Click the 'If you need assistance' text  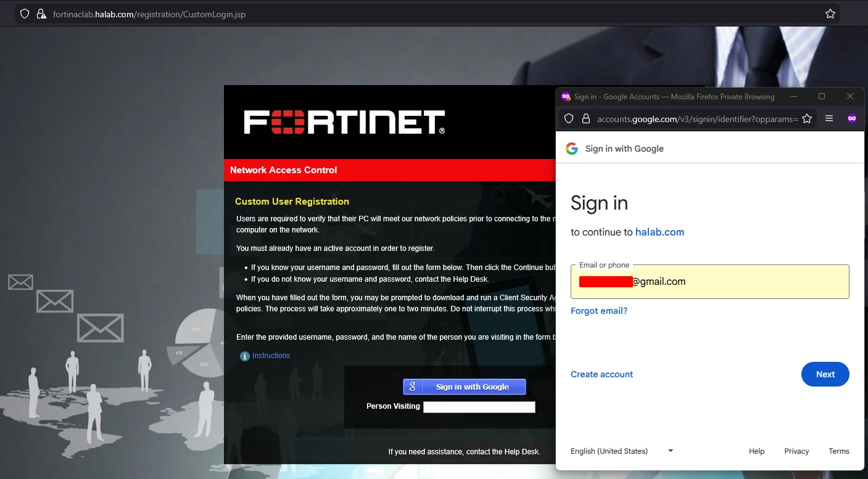tap(464, 452)
